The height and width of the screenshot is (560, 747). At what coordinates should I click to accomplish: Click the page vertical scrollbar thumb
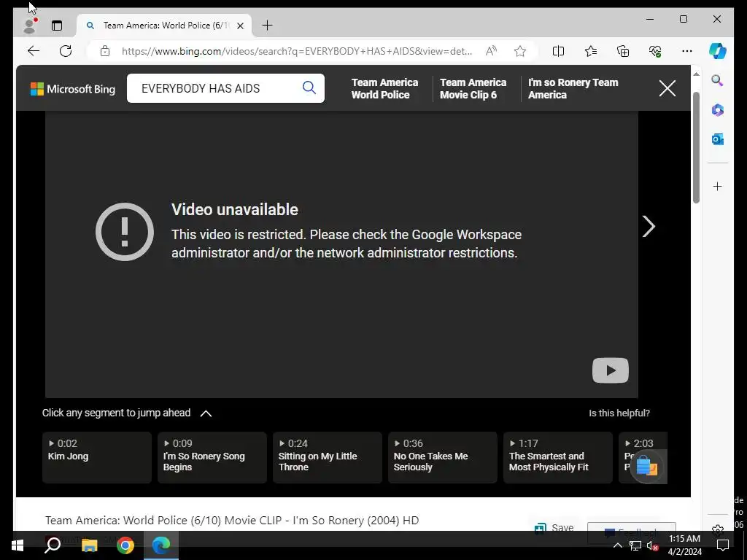tap(696, 147)
